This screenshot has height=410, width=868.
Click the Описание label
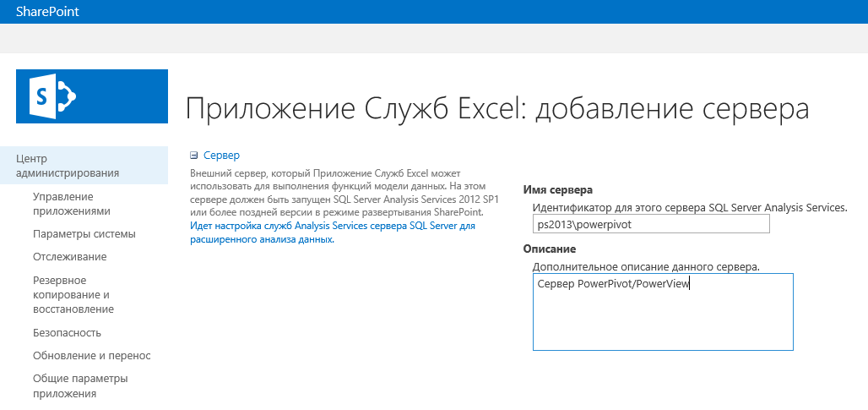click(550, 249)
